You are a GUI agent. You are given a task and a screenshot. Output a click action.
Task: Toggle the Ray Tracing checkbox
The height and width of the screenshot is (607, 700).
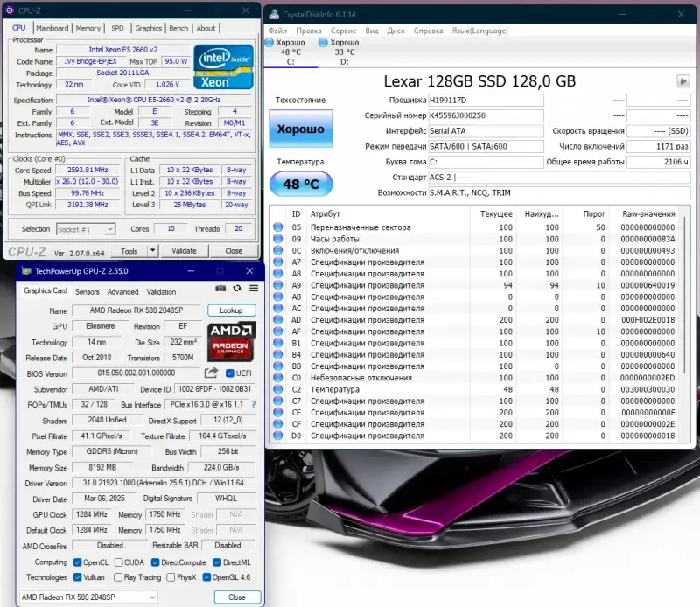119,577
